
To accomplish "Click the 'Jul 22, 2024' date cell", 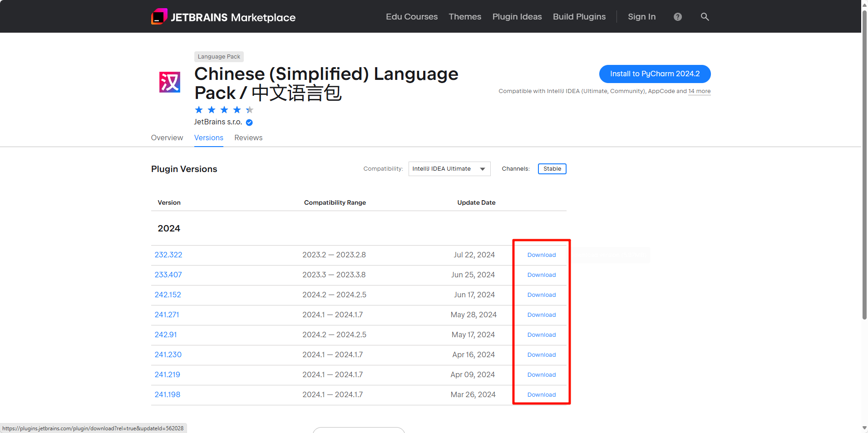I will [x=474, y=255].
